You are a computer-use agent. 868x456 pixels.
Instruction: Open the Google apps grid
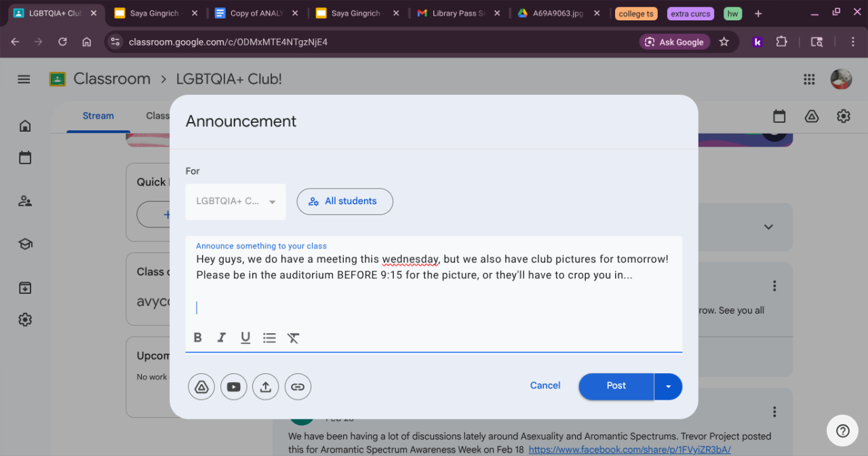809,79
